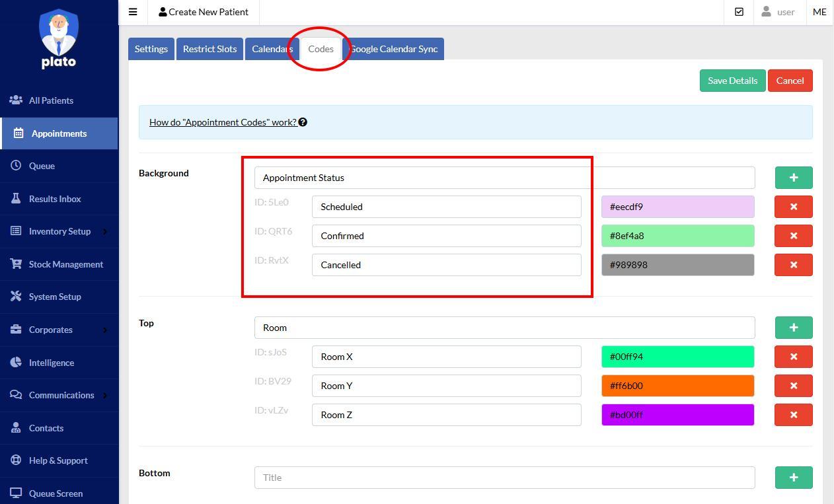Delete the Cancelled status code
The image size is (834, 504).
793,264
